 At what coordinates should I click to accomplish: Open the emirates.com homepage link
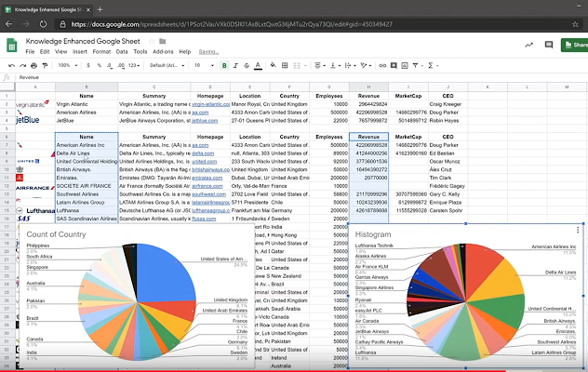pyautogui.click(x=207, y=178)
